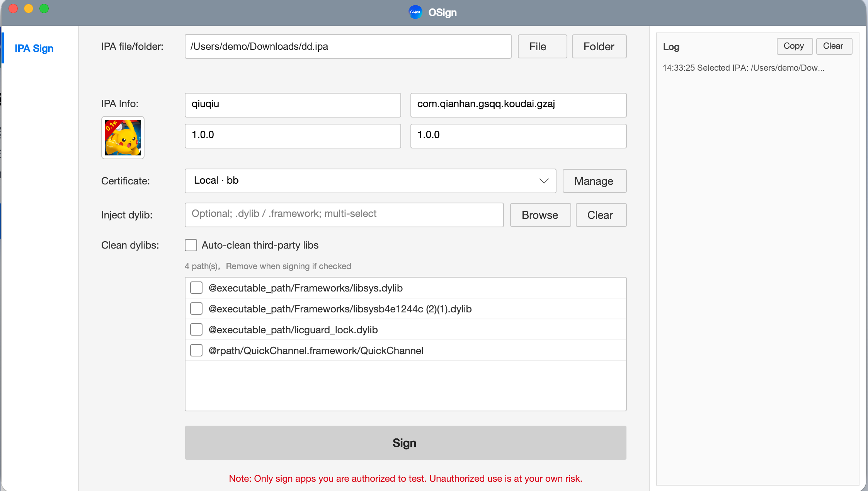Clear the Log panel
The image size is (868, 491).
[834, 46]
